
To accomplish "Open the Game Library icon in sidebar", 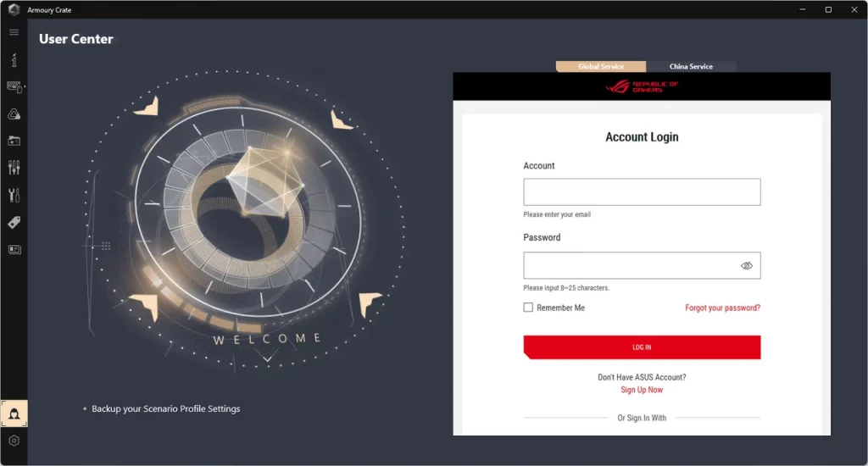I will click(14, 141).
